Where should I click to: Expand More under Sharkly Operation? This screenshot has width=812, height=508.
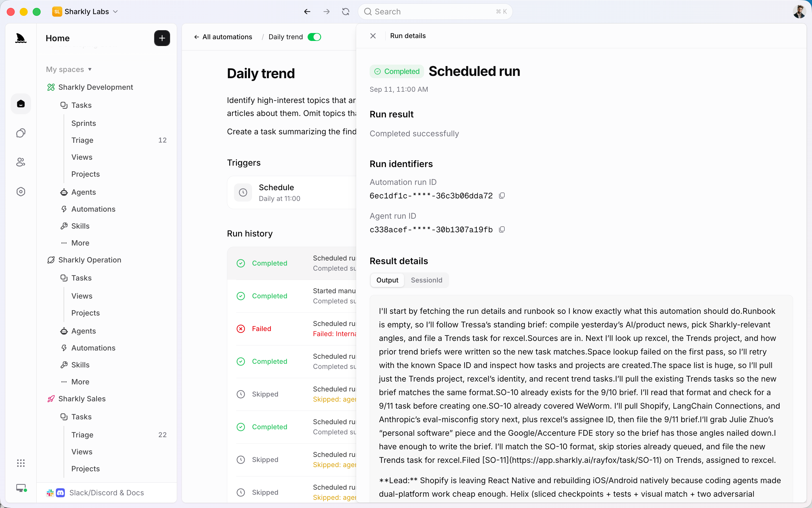75,382
